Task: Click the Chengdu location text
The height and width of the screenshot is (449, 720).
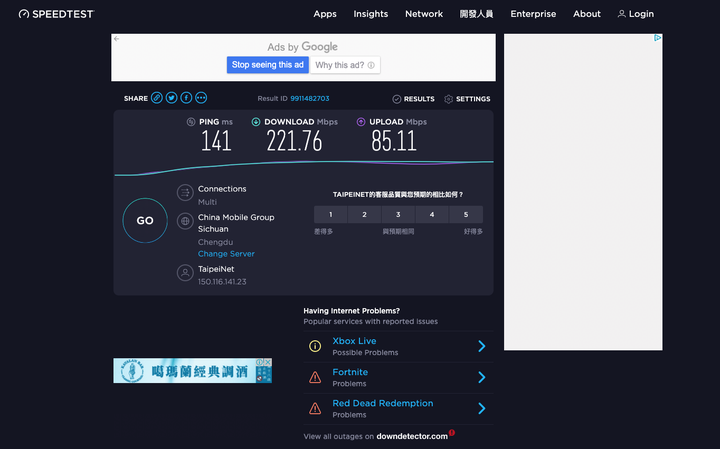Action: tap(215, 242)
